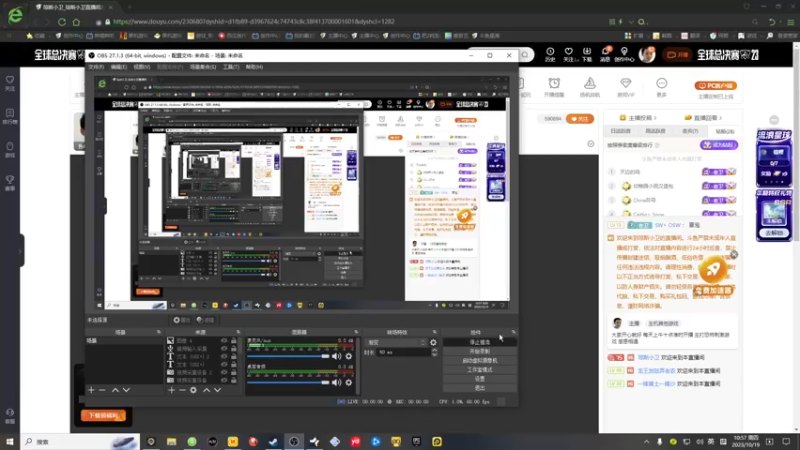The image size is (800, 450).
Task: Click 开始录制 to start recording
Action: (x=480, y=351)
